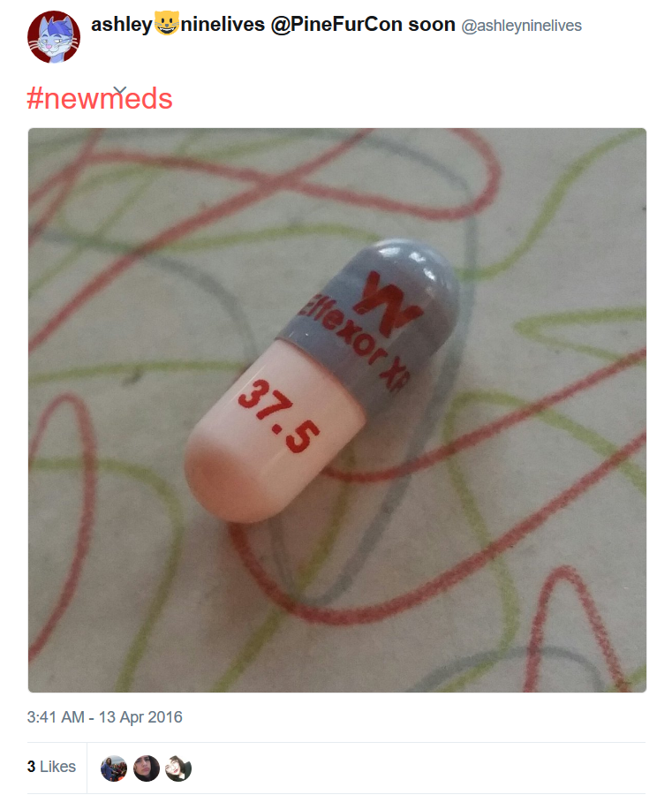This screenshot has height=795, width=672.
Task: View the 3 Likes list
Action: pyautogui.click(x=52, y=766)
